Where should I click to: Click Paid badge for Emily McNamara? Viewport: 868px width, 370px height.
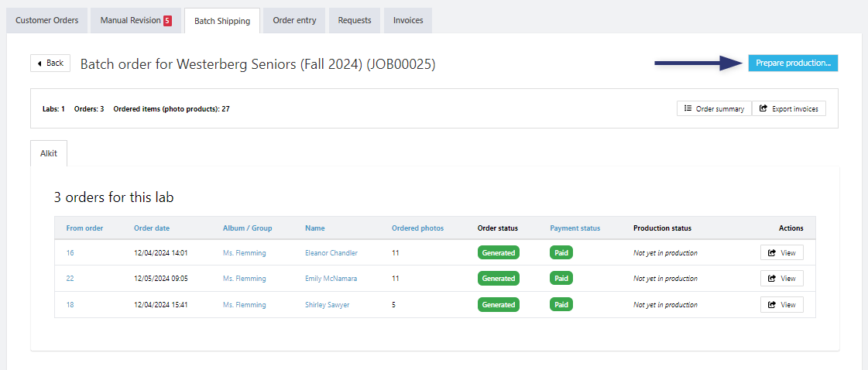pos(561,278)
